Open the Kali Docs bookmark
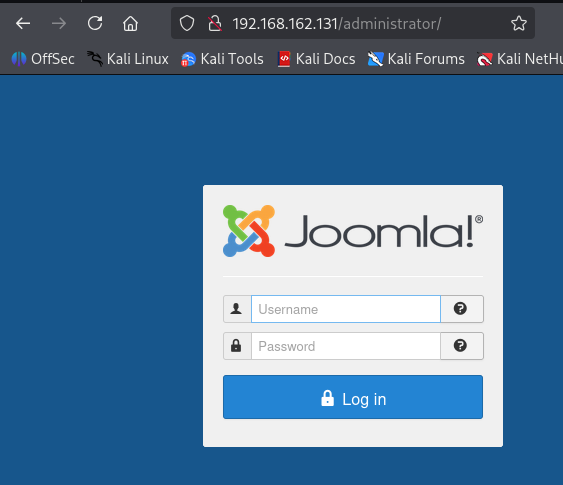The image size is (563, 485). pyautogui.click(x=316, y=59)
